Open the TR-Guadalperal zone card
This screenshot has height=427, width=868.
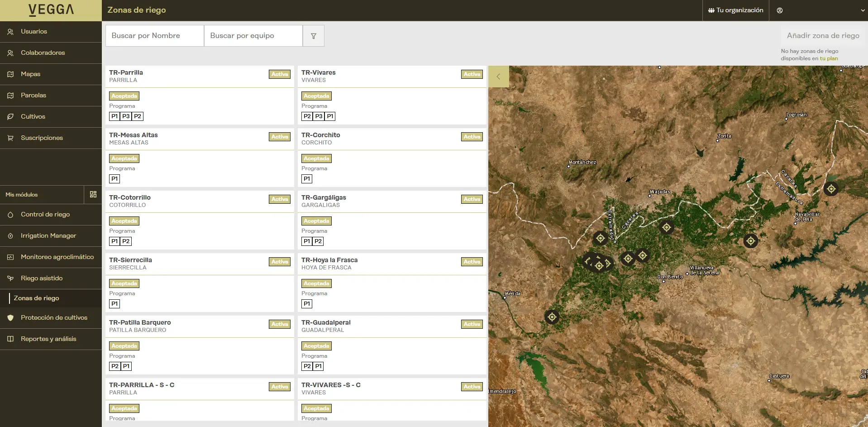pos(392,345)
